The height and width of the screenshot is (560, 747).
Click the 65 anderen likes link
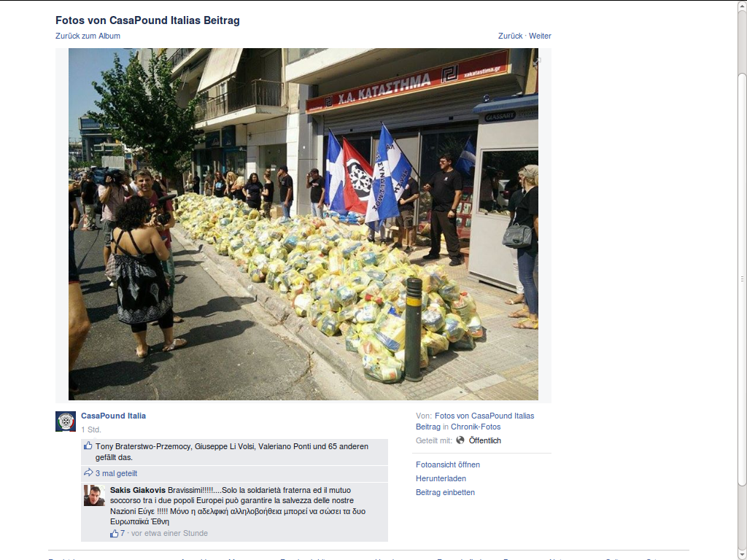point(348,446)
